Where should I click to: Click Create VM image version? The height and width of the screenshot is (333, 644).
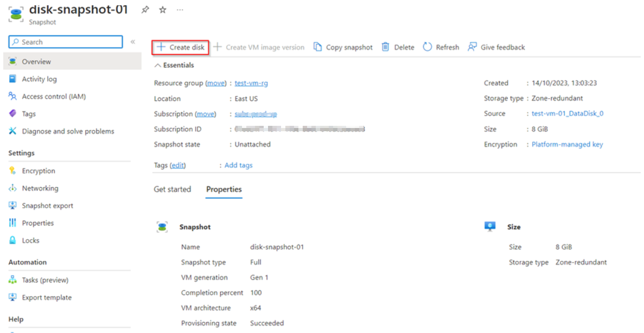pyautogui.click(x=259, y=47)
